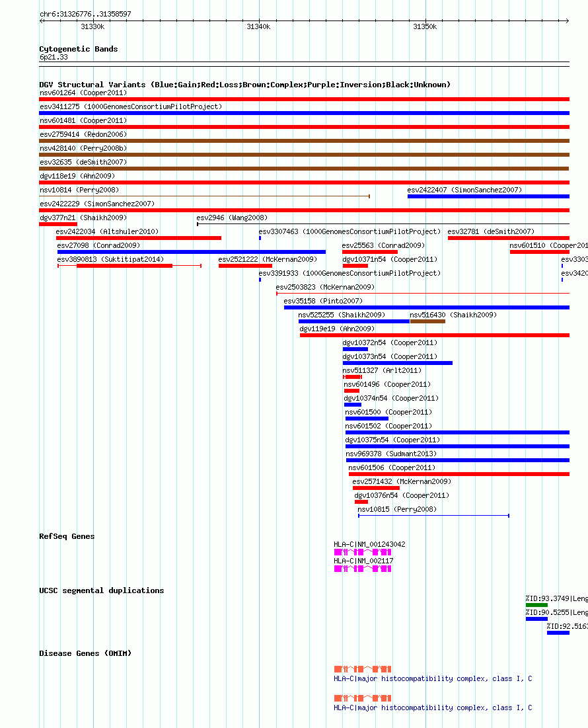
Task: Click the nsv601264 (Cooper2011) red bar
Action: pos(304,99)
